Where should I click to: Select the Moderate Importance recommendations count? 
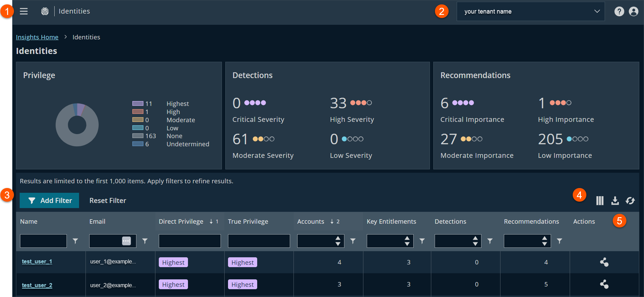coord(449,139)
